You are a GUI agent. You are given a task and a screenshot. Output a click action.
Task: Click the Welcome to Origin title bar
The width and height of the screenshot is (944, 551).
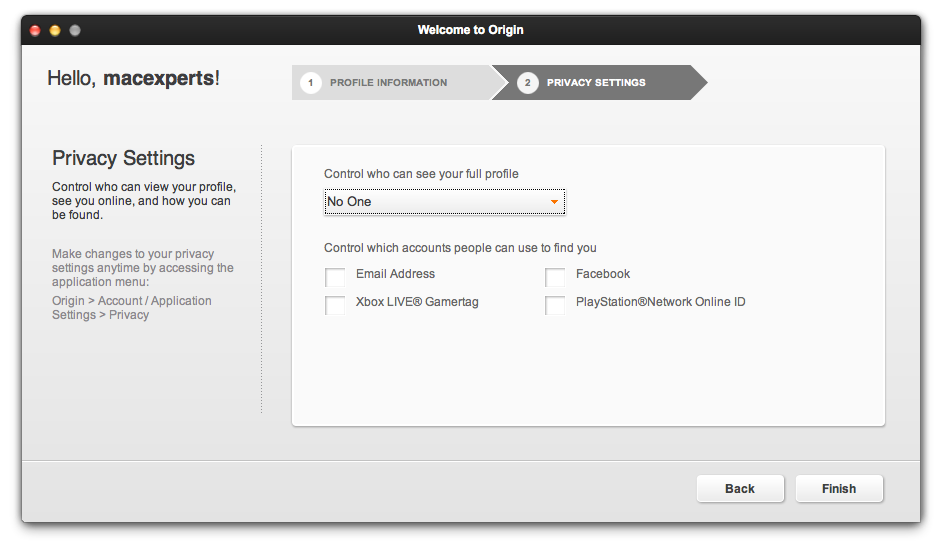coord(470,30)
